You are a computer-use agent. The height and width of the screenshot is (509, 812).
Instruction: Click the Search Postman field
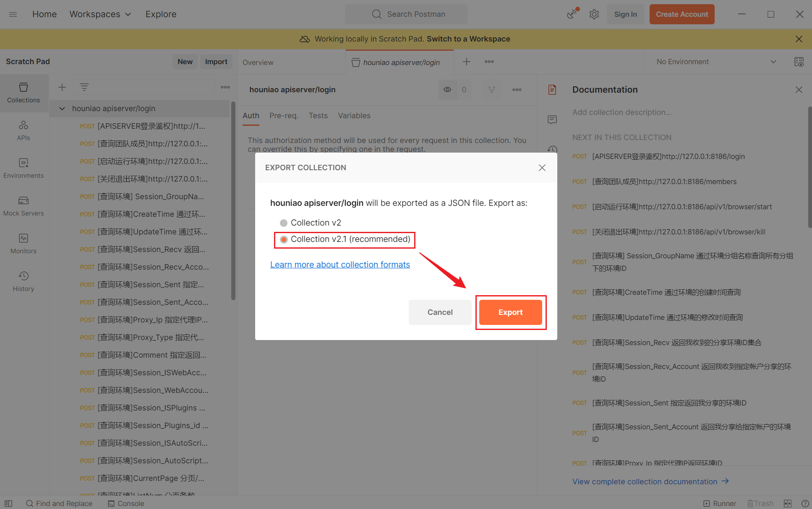[x=406, y=14]
